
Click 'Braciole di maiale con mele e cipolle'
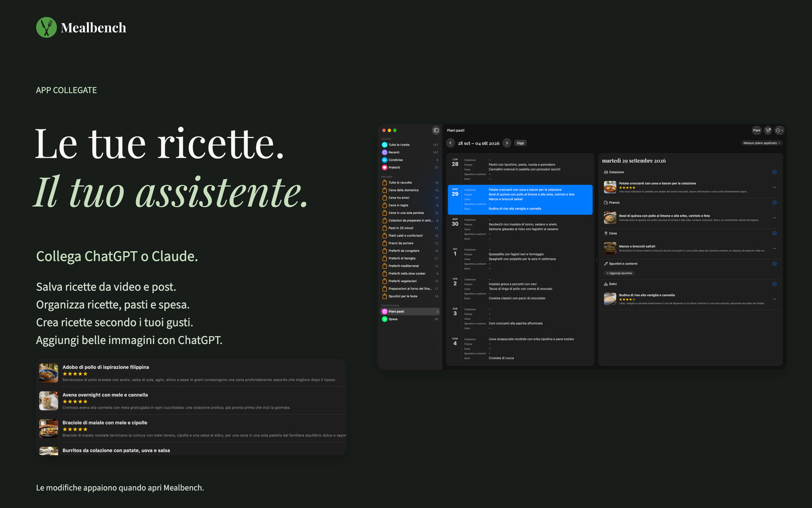point(104,422)
